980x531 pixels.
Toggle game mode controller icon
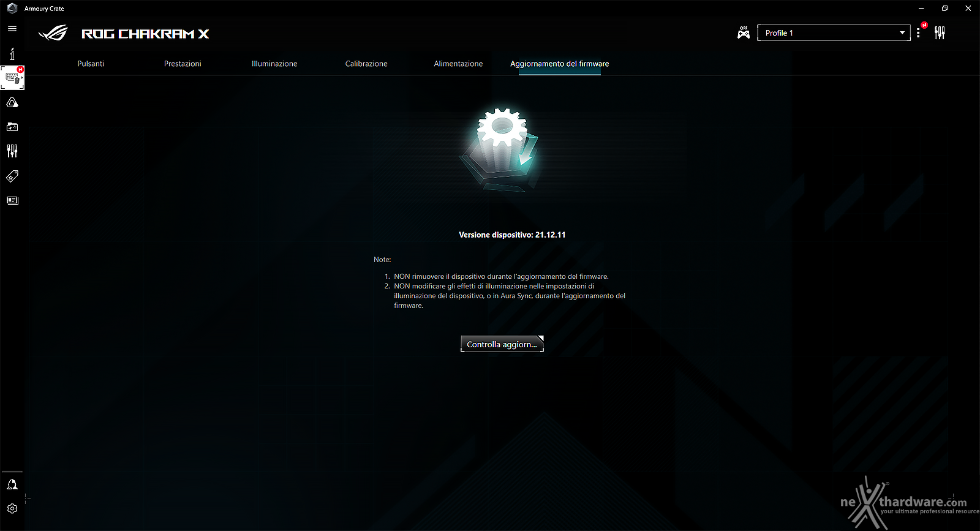pos(744,32)
